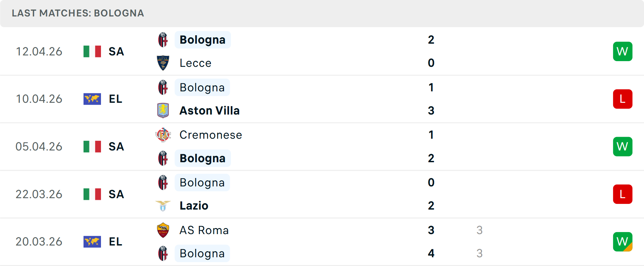Select the Lecce club badge
644x266 pixels.
pyautogui.click(x=163, y=63)
